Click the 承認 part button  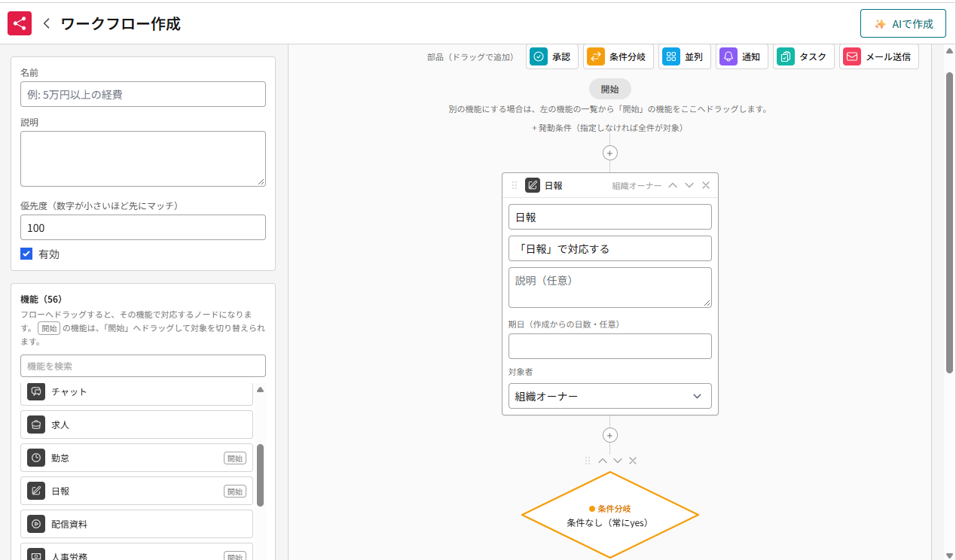[551, 56]
